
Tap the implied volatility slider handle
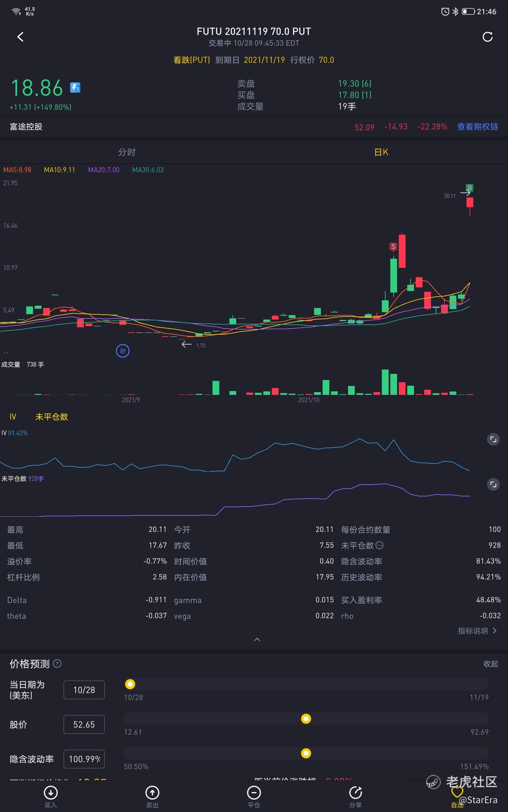pos(306,753)
